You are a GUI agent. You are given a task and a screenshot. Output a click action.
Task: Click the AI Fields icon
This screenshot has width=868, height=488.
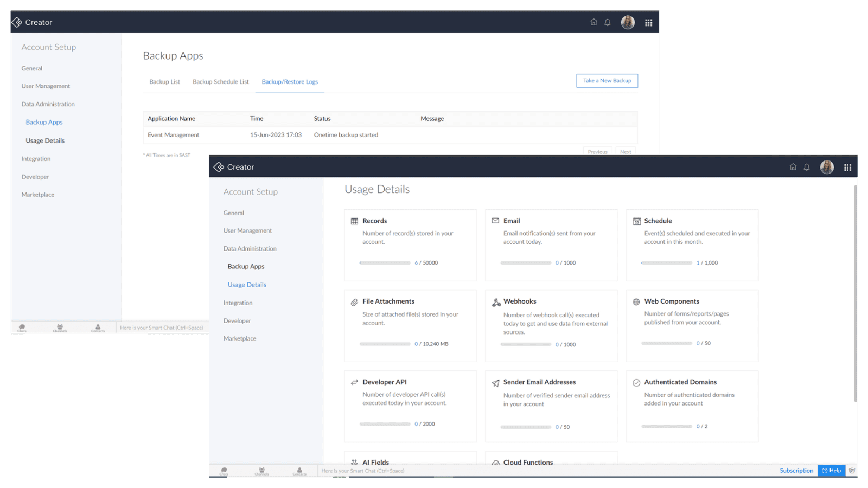coord(354,463)
